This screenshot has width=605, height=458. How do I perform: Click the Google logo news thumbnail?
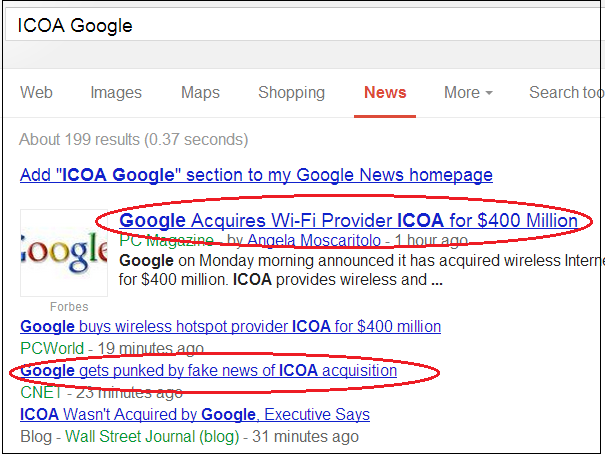tap(64, 253)
